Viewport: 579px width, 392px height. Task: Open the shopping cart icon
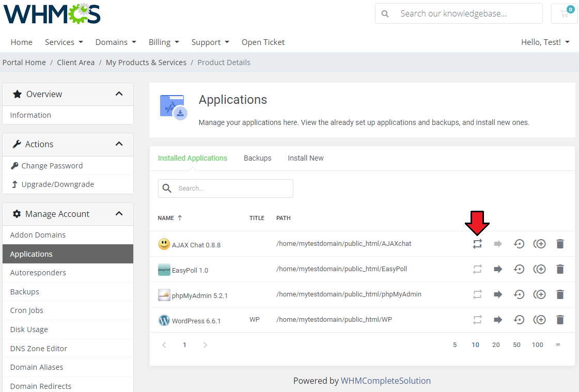(564, 13)
